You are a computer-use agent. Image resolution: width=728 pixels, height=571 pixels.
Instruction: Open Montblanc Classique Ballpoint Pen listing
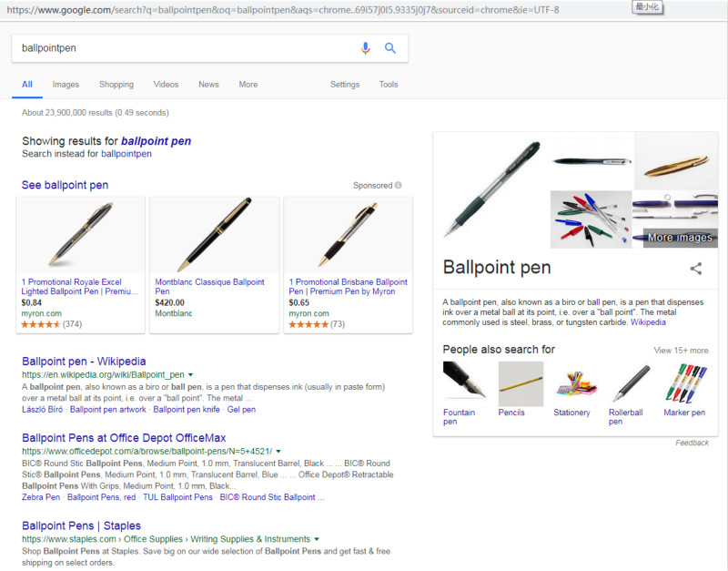(209, 287)
